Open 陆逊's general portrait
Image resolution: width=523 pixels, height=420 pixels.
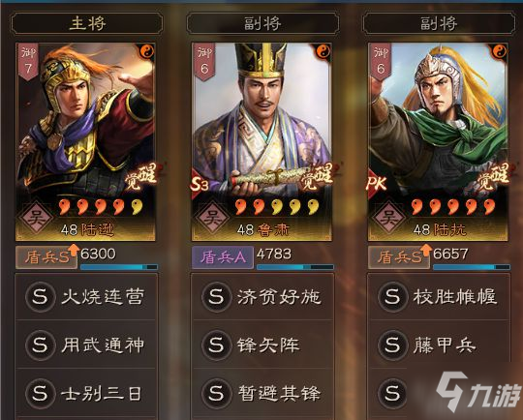click(x=85, y=141)
